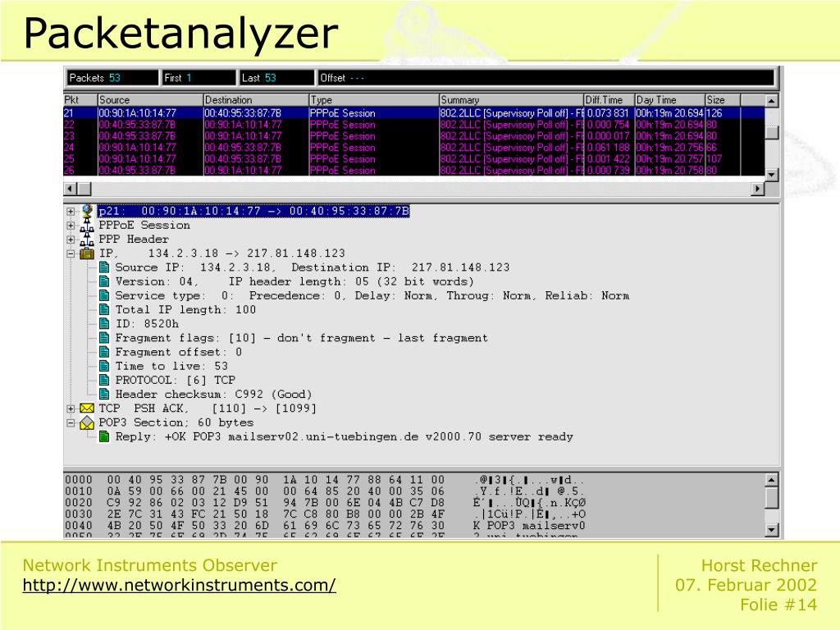
Task: Sort packets by Source column header
Action: tap(150, 100)
